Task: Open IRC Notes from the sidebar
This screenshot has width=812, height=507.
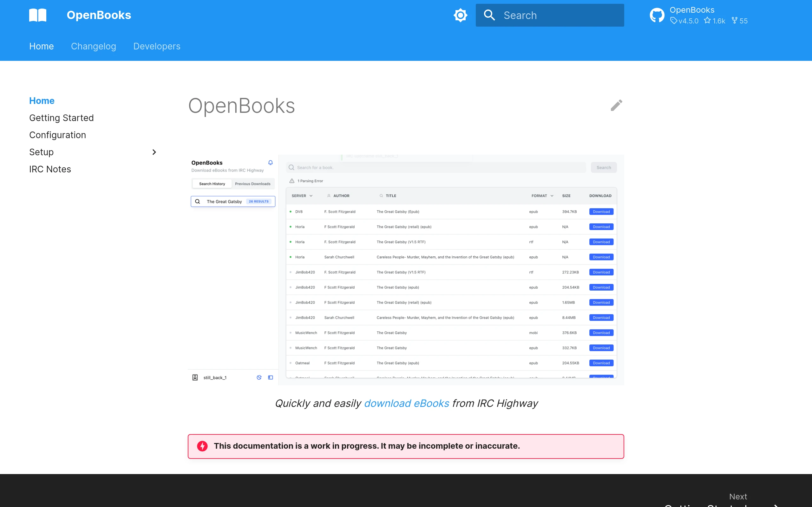Action: (50, 169)
